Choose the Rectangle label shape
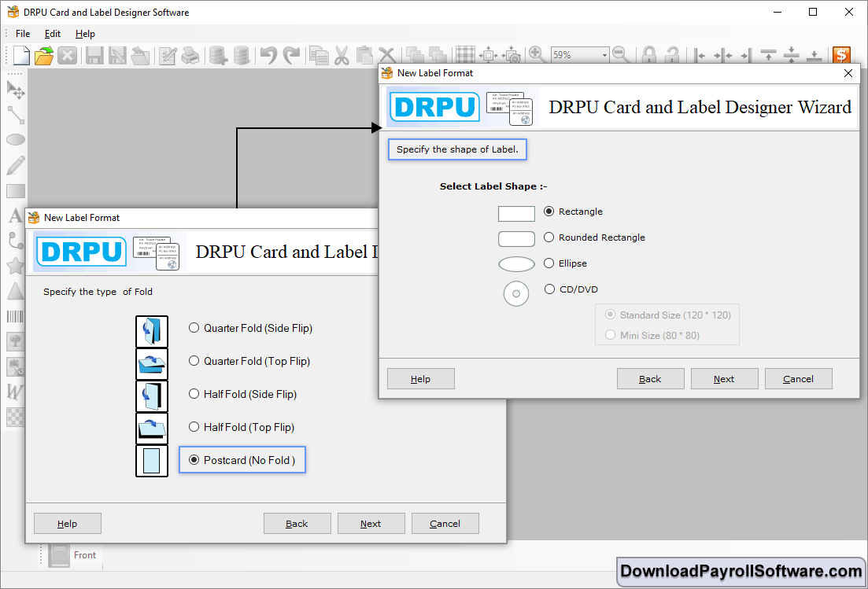Image resolution: width=868 pixels, height=589 pixels. [x=574, y=212]
